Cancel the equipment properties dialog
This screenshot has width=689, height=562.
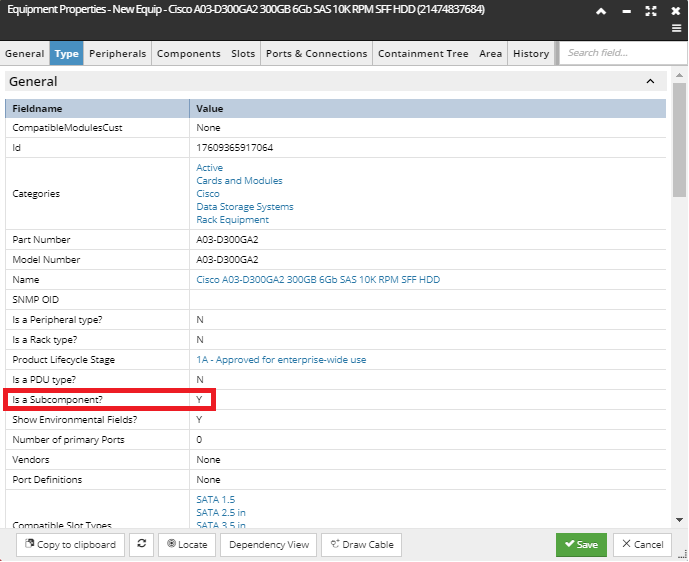642,544
